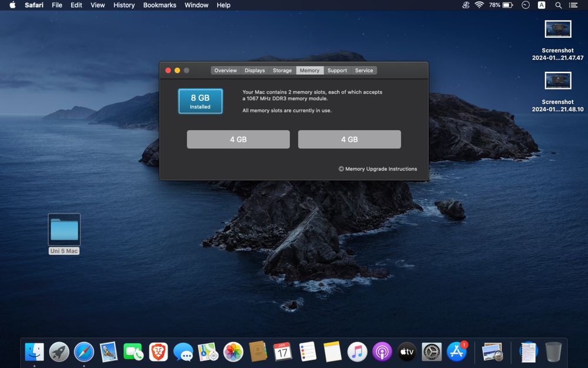Open FaceTime from the Dock

pyautogui.click(x=133, y=352)
